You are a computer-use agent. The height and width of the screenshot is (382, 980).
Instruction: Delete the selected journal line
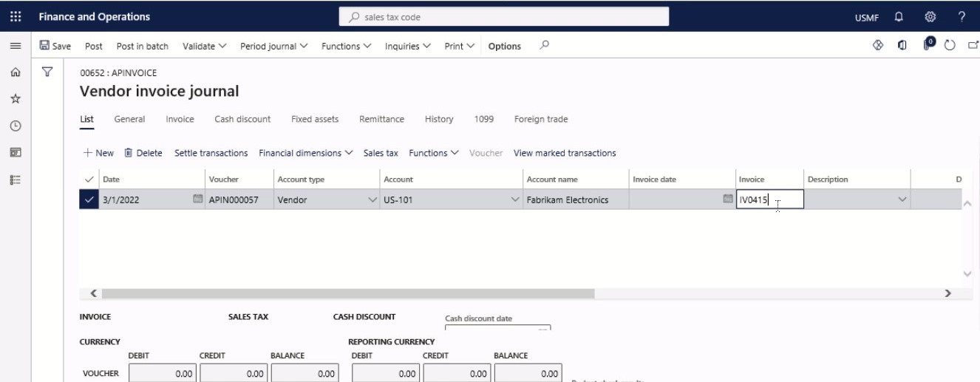(x=143, y=153)
